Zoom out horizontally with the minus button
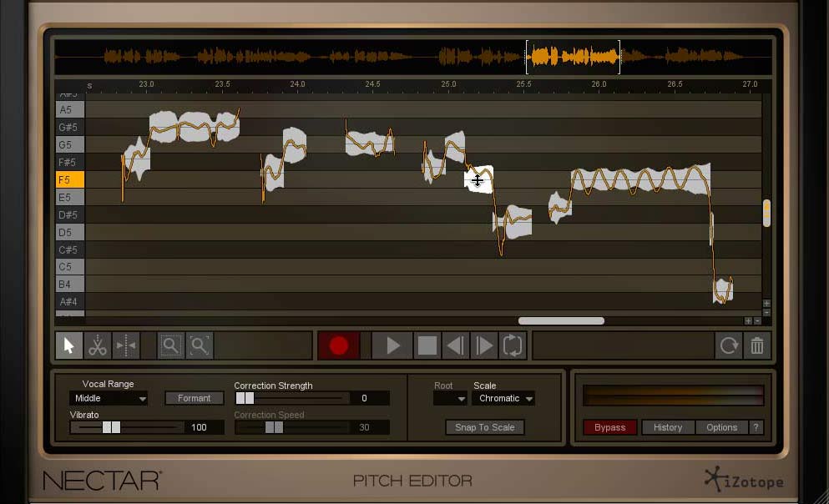The image size is (829, 504). tap(757, 320)
